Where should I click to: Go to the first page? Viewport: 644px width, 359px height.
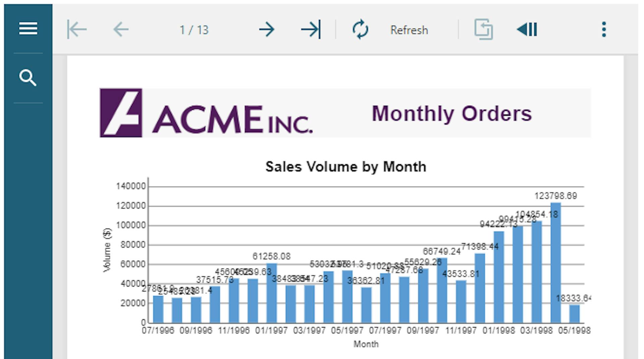[x=77, y=30]
